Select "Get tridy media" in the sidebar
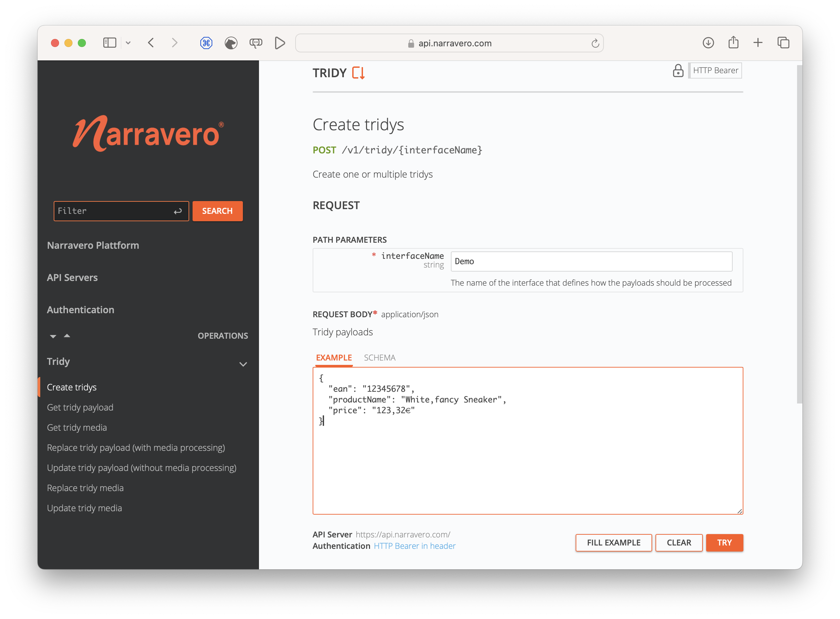The image size is (840, 619). pos(77,427)
